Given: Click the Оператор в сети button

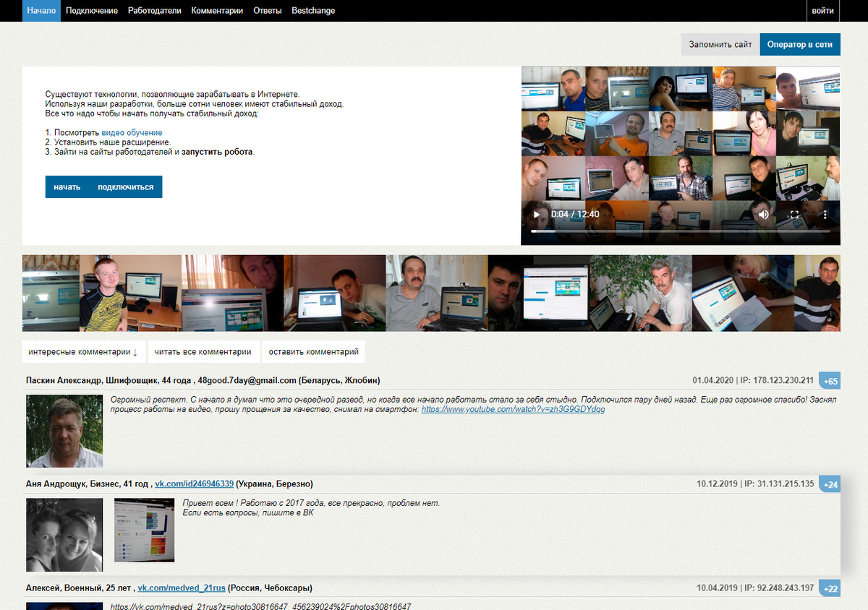Looking at the screenshot, I should pyautogui.click(x=800, y=44).
